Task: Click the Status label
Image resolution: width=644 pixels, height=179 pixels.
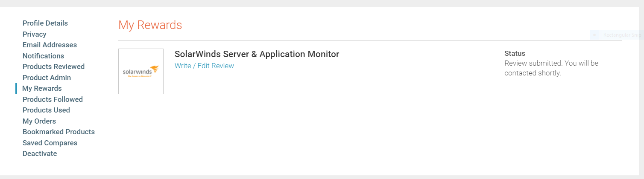Action: (515, 53)
